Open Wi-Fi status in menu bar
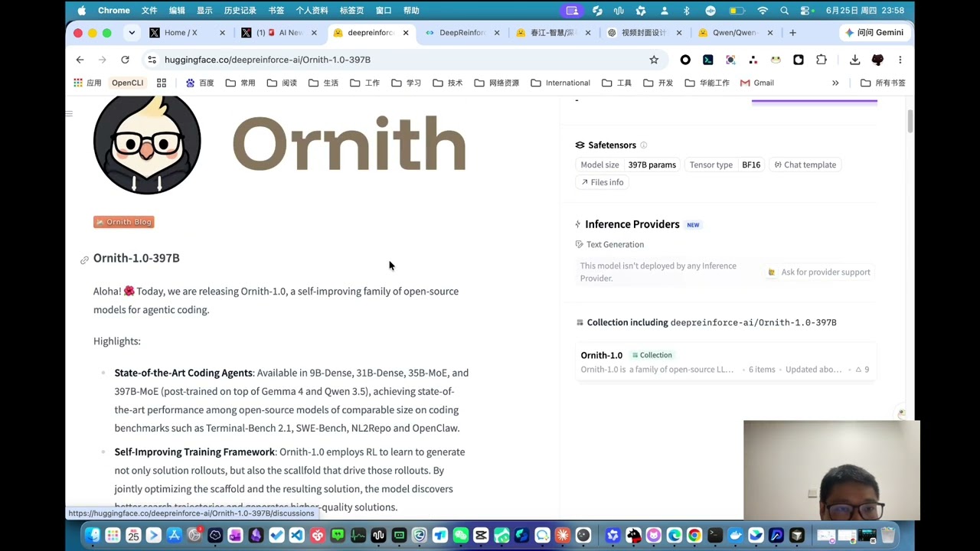The width and height of the screenshot is (980, 551). (x=763, y=11)
